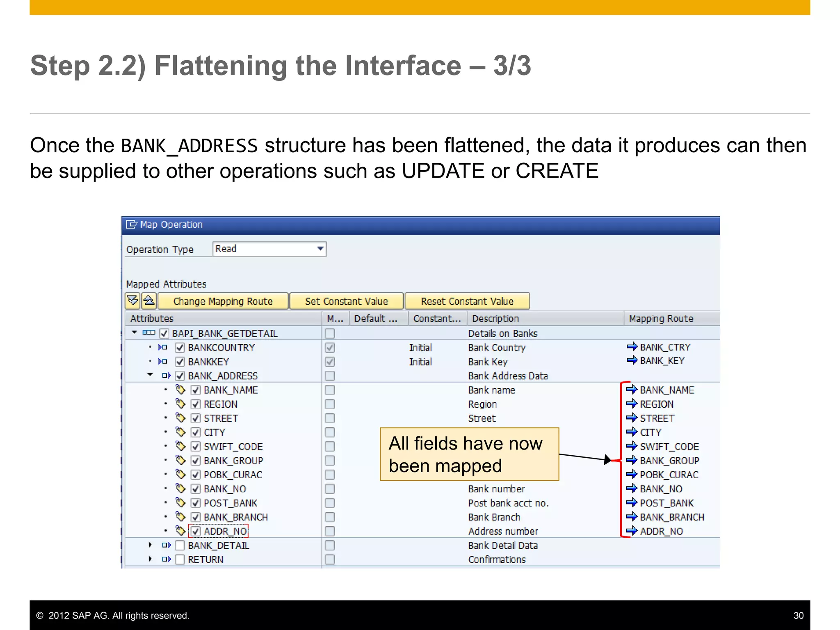
Task: Click the Constant... column header
Action: [x=438, y=318]
